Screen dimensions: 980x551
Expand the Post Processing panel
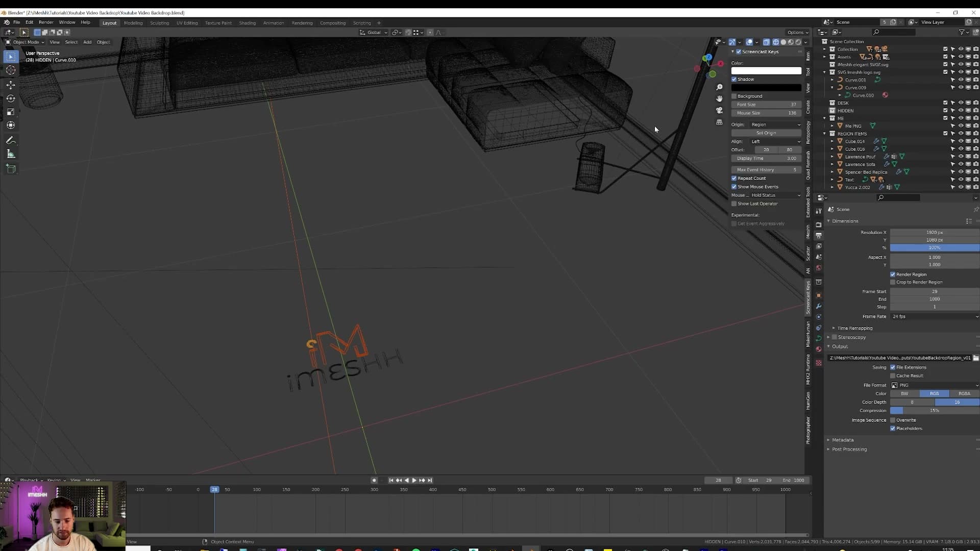point(849,449)
